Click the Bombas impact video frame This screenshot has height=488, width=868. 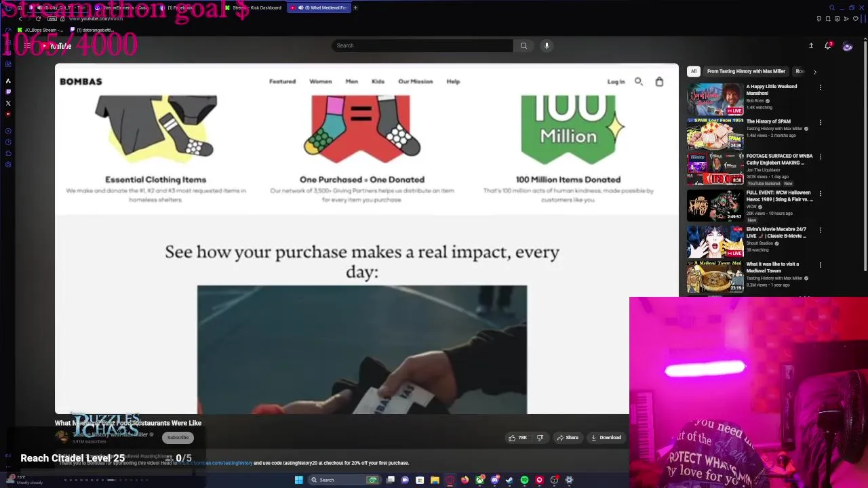pos(362,350)
